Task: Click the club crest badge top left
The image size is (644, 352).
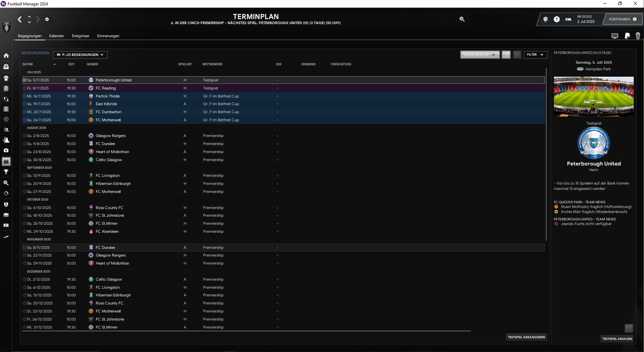Action: click(x=6, y=27)
